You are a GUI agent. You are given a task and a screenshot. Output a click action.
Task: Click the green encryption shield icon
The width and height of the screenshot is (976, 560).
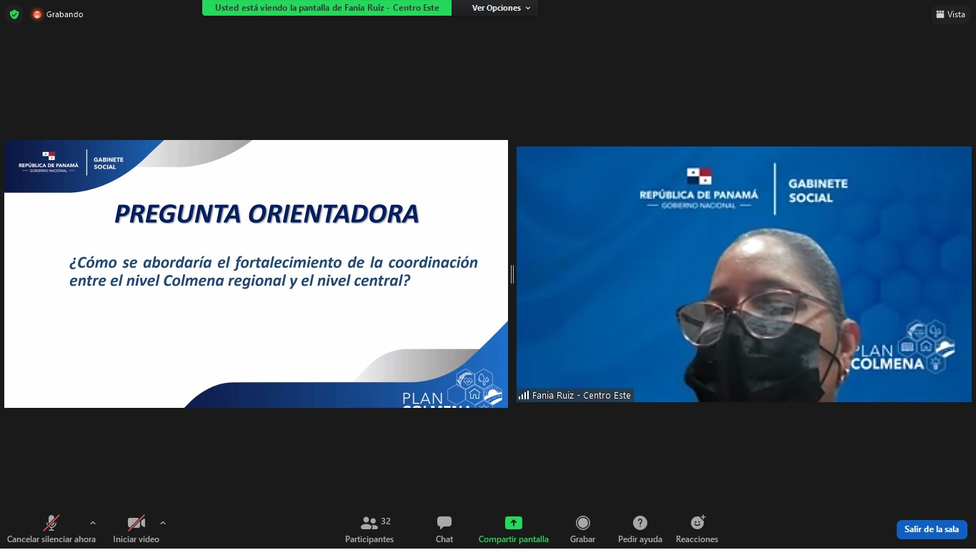click(14, 14)
